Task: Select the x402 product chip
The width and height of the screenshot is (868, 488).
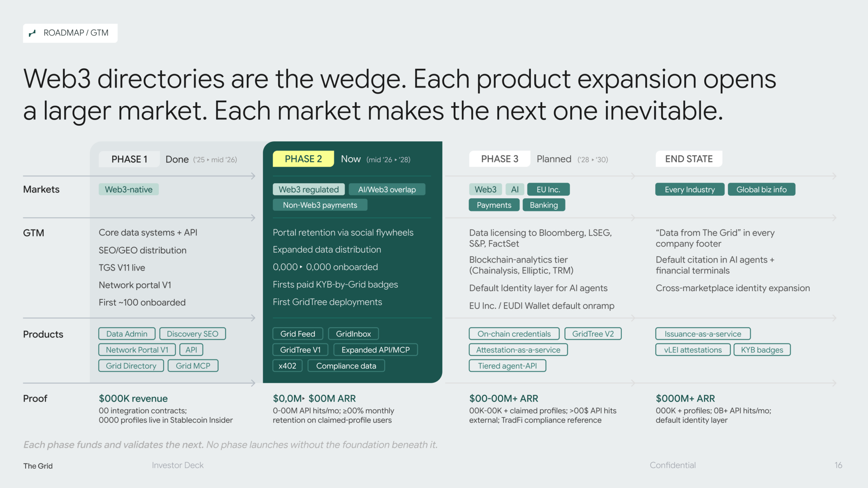Action: pyautogui.click(x=287, y=366)
